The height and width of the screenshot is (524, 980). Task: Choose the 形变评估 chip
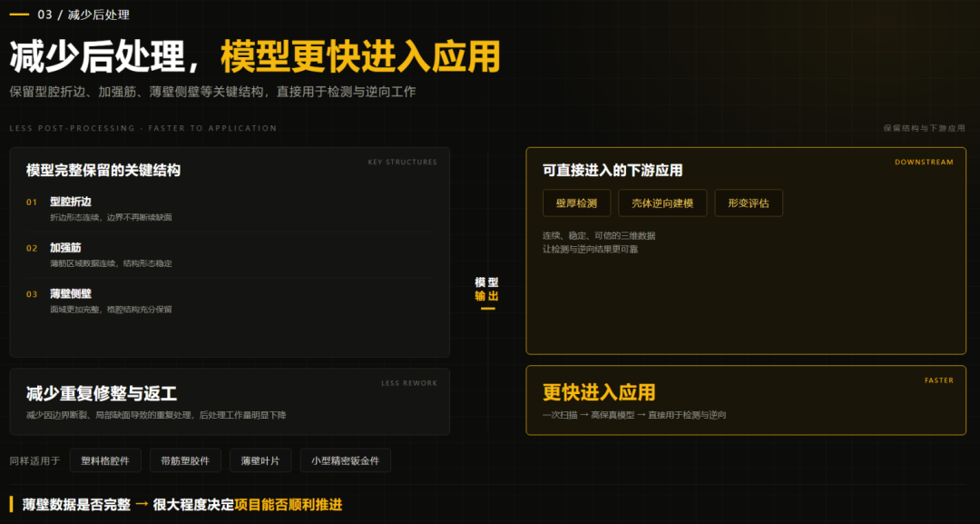click(x=748, y=203)
